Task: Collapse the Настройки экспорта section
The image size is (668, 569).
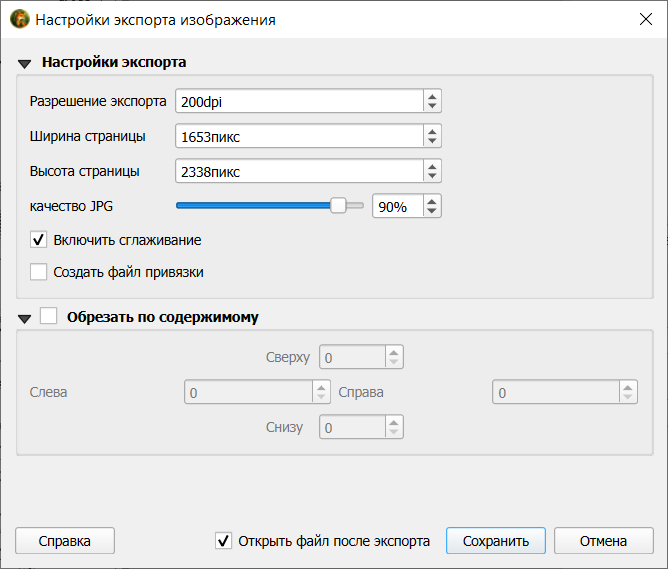Action: click(24, 64)
